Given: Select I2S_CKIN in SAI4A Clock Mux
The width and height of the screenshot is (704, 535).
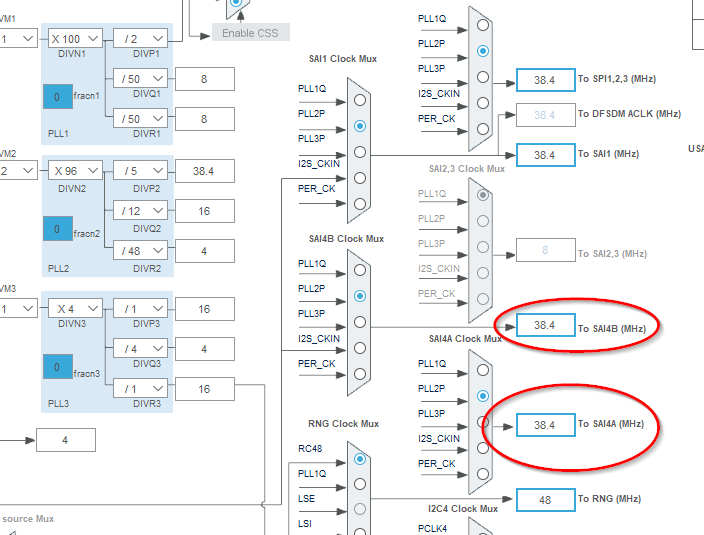Looking at the screenshot, I should (x=483, y=448).
